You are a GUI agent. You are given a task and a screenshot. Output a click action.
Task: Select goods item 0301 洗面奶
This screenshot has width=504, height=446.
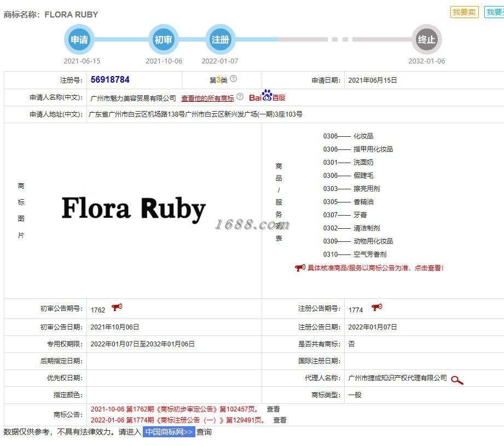348,163
